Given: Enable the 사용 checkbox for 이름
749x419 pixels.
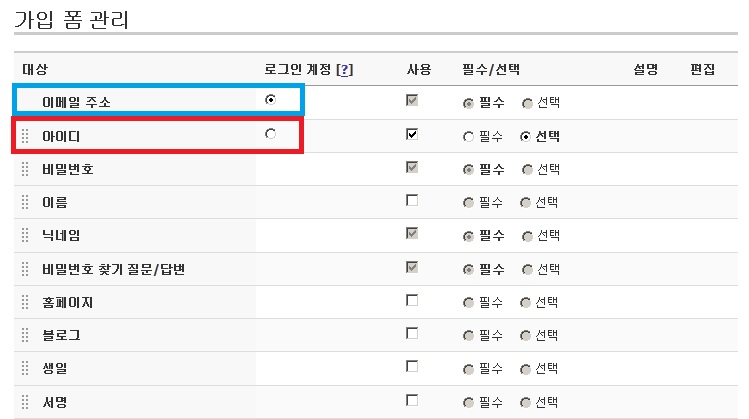Looking at the screenshot, I should [412, 200].
